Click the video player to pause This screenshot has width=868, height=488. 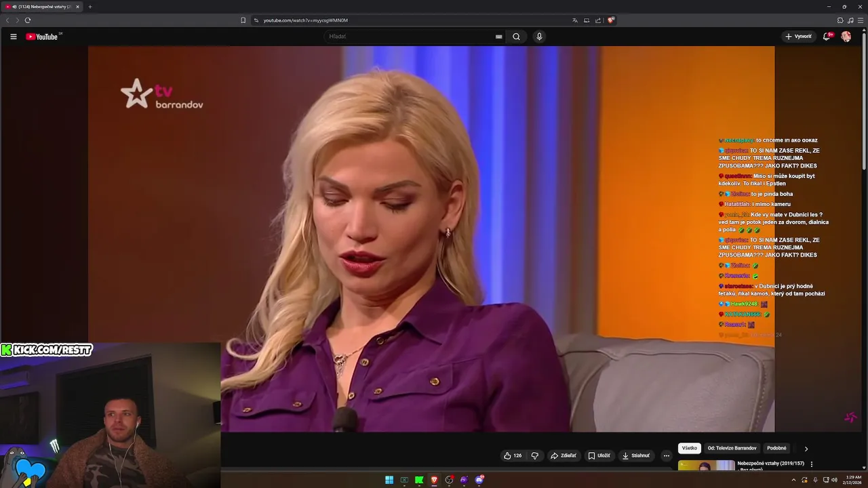[431, 239]
